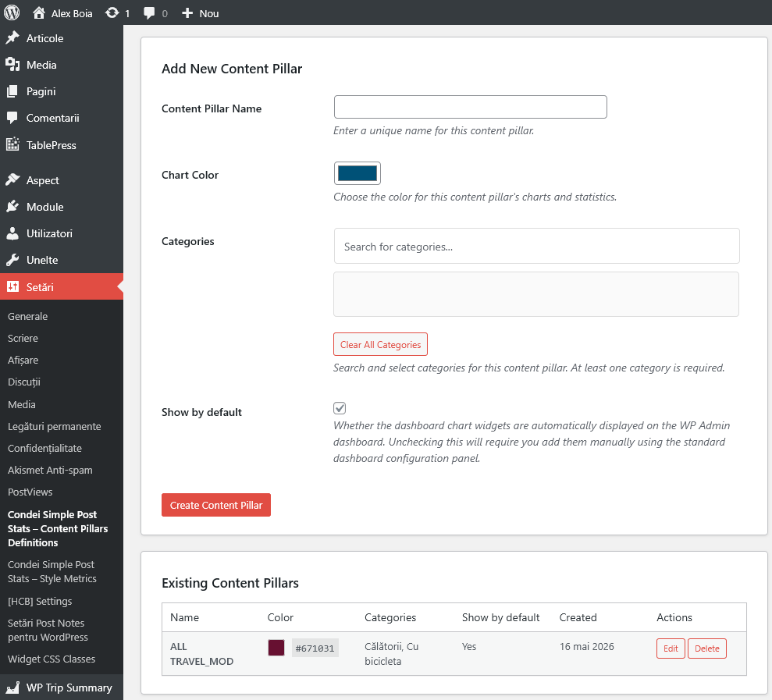The height and width of the screenshot is (700, 772).
Task: Click Clear All Categories button
Action: tap(381, 345)
